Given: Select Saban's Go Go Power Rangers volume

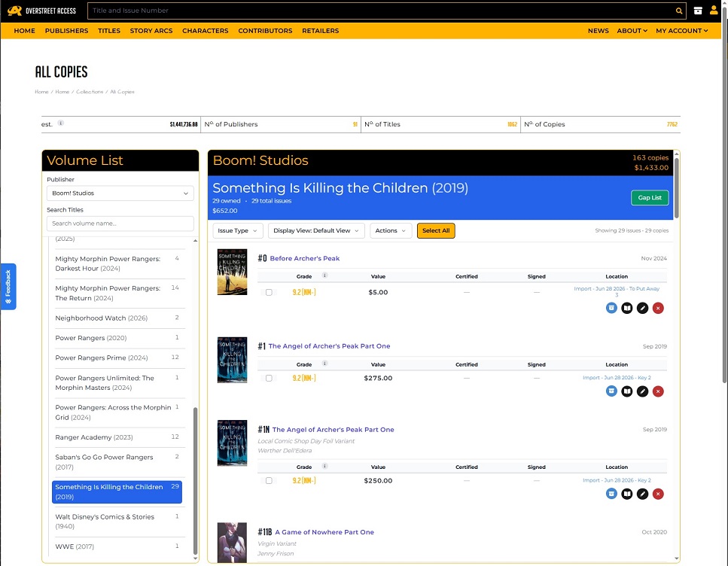Looking at the screenshot, I should [x=117, y=462].
